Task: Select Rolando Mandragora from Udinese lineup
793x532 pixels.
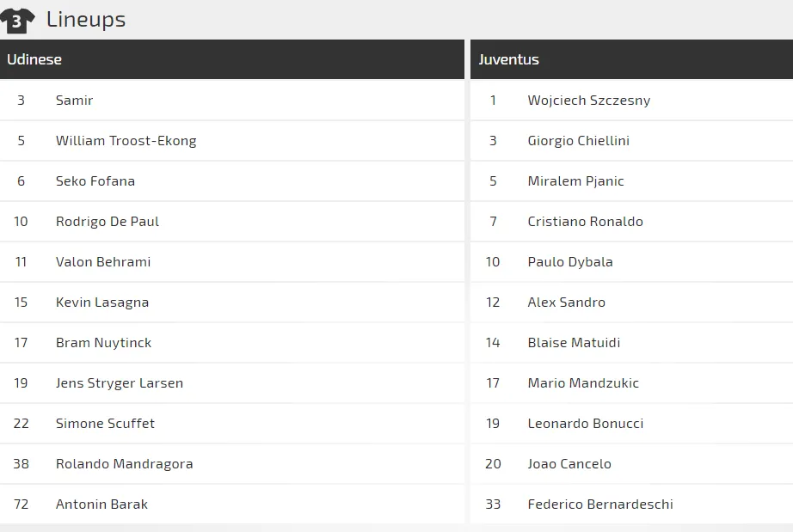Action: click(125, 463)
